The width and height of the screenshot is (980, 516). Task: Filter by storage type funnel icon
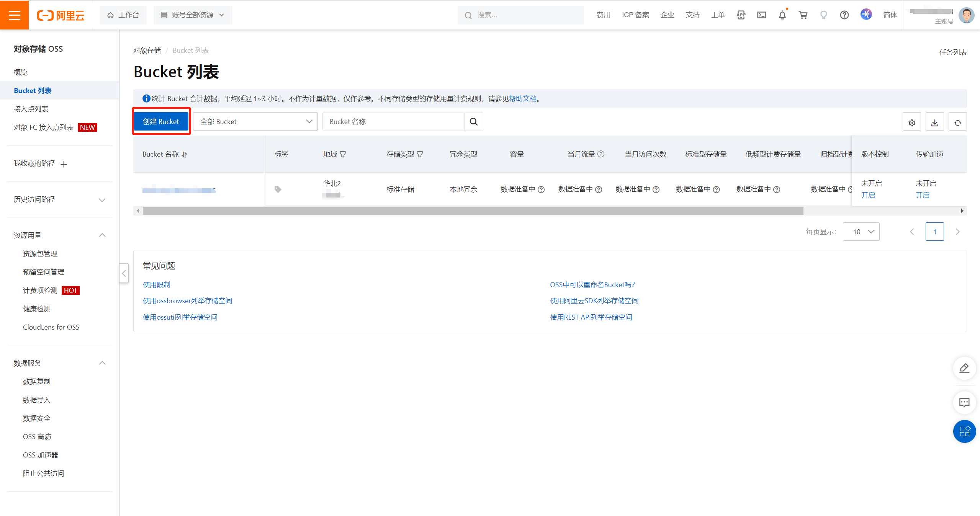tap(420, 155)
